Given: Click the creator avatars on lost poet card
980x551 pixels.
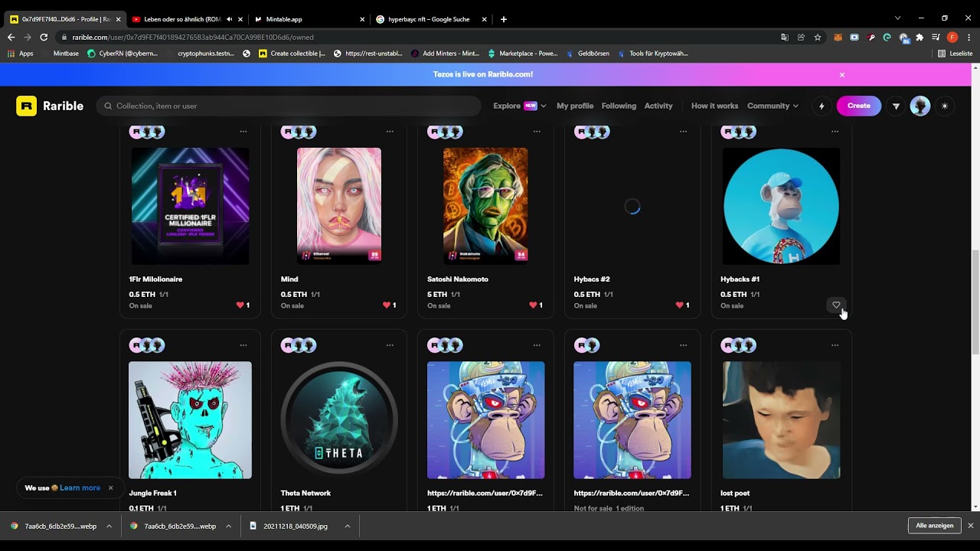Looking at the screenshot, I should [x=739, y=345].
